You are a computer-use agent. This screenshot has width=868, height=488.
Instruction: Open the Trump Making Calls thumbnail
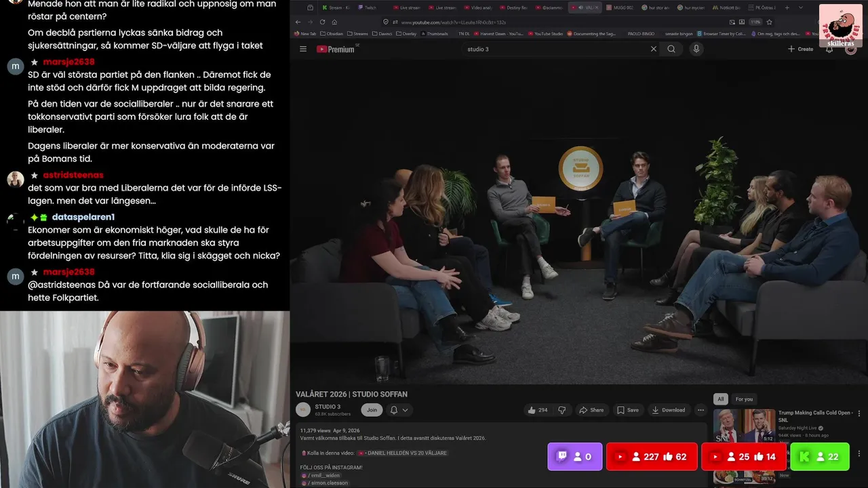pyautogui.click(x=744, y=426)
